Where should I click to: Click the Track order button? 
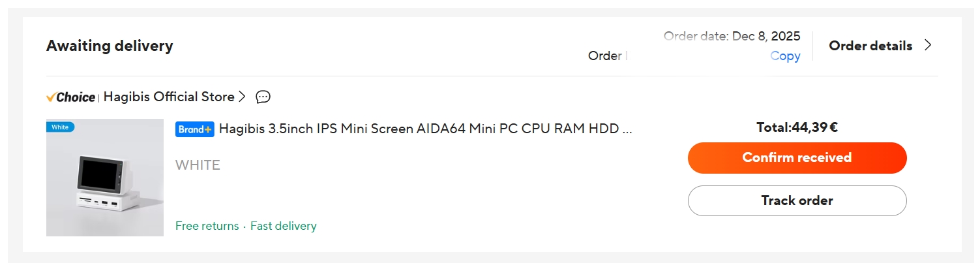(797, 200)
